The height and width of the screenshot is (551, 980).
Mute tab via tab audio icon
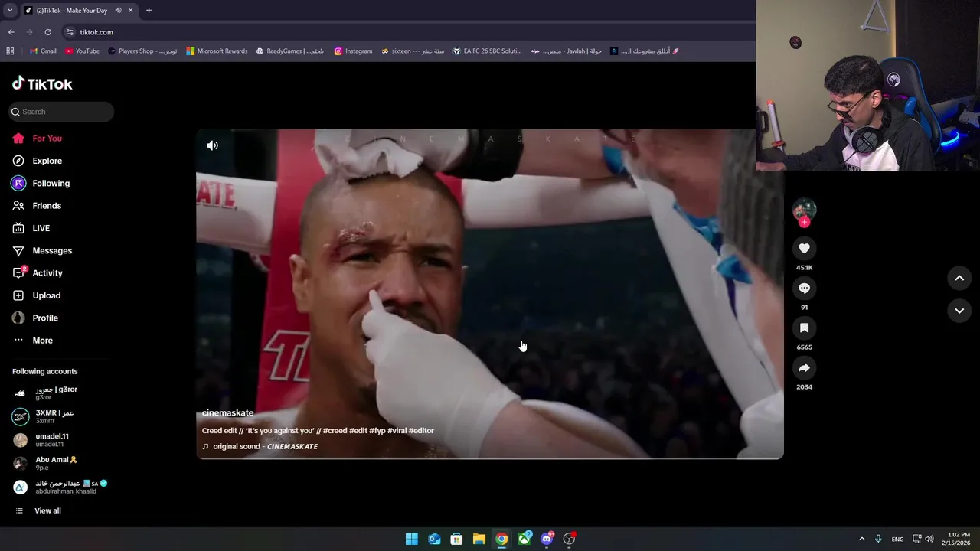coord(118,10)
